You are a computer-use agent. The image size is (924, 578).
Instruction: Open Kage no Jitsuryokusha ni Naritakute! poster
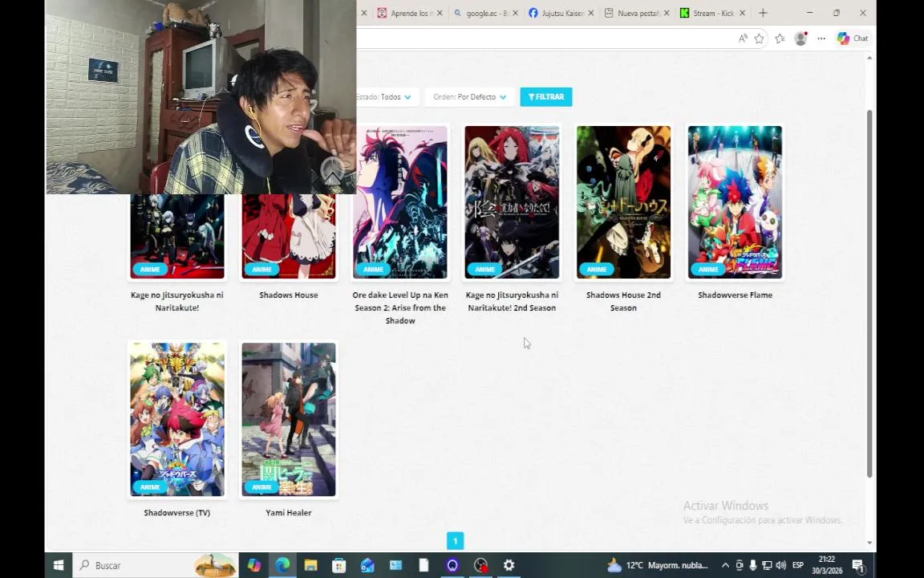(x=176, y=236)
